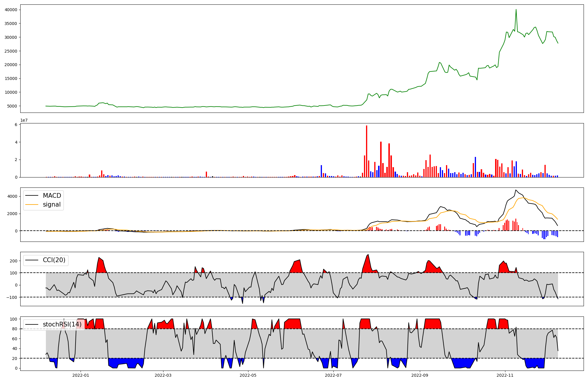Click the 2022-05 x-axis date label
Viewport: 588px width, 382px height.
(x=248, y=375)
